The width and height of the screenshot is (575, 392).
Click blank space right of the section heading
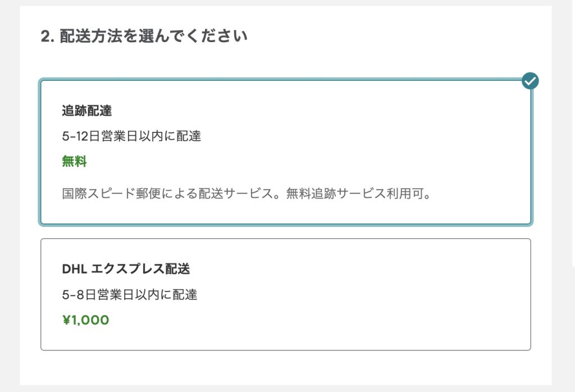pyautogui.click(x=393, y=37)
